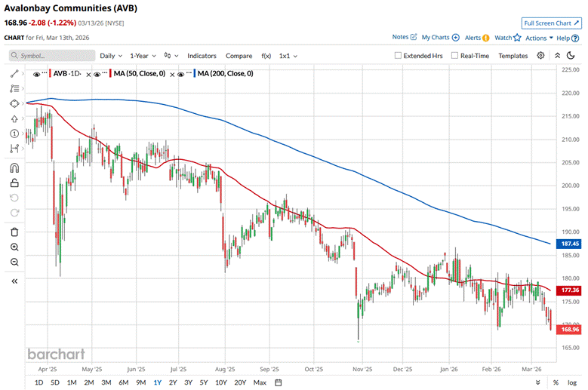Viewport: 588px width, 390px height.
Task: Select the 10Y time range
Action: click(x=221, y=382)
